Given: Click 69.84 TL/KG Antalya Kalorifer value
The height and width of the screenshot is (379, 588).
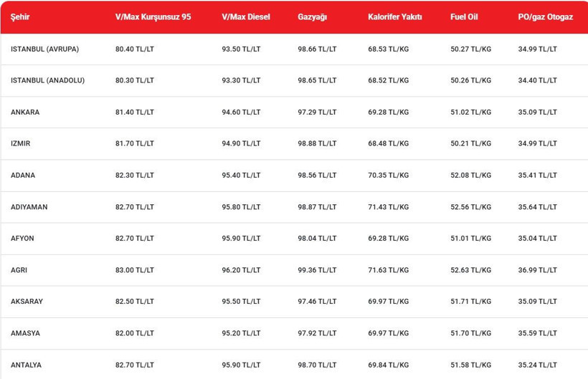Looking at the screenshot, I should pos(389,365).
